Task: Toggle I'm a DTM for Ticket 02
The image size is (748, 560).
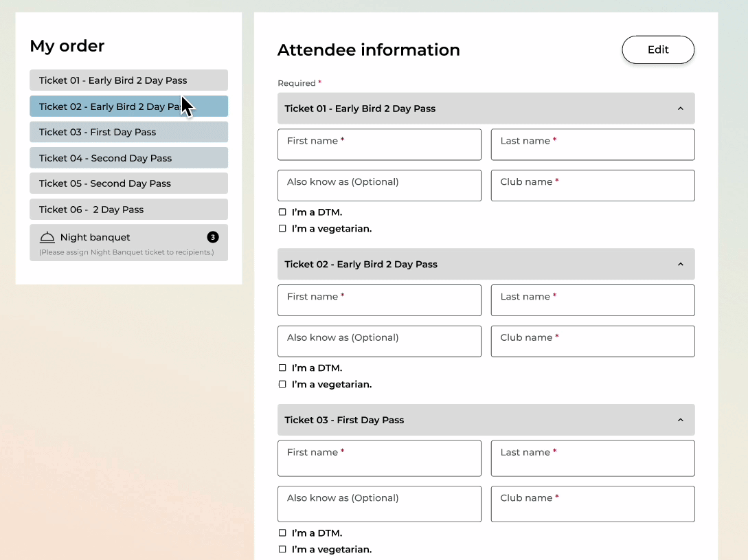Action: point(282,368)
